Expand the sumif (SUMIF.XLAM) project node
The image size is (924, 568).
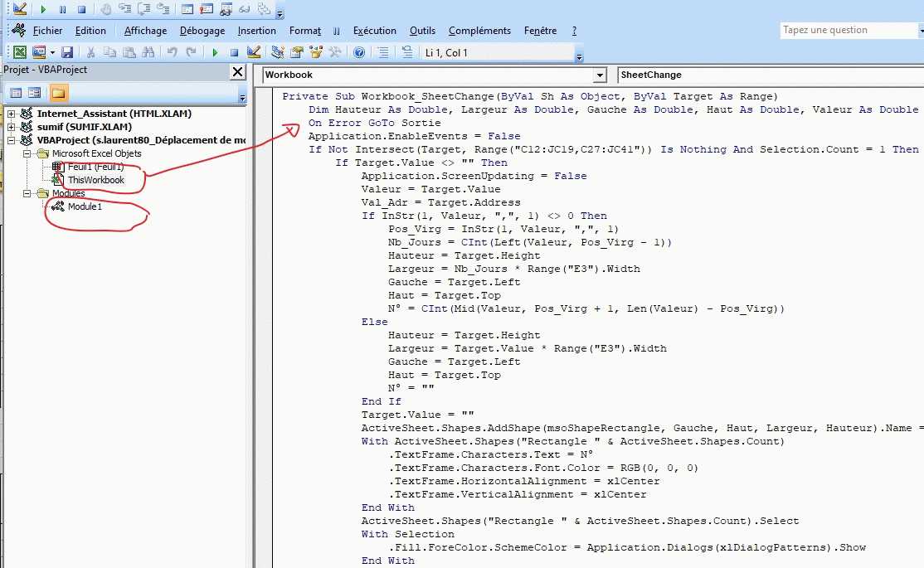(x=11, y=127)
